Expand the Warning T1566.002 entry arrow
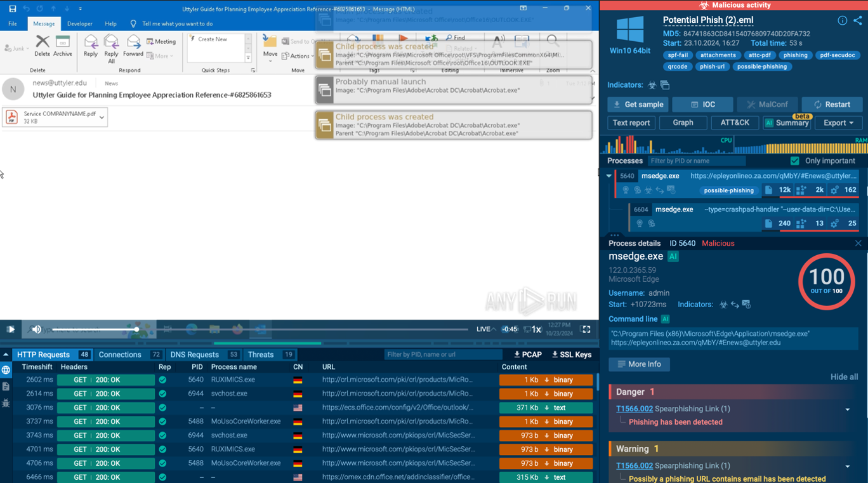Viewport: 868px width, 483px height. [848, 467]
